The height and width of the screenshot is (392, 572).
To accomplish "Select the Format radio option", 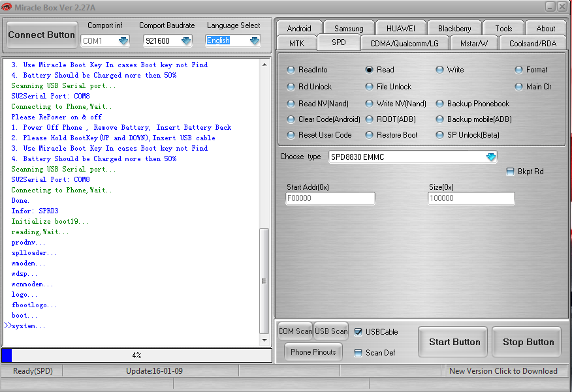I will coord(518,70).
